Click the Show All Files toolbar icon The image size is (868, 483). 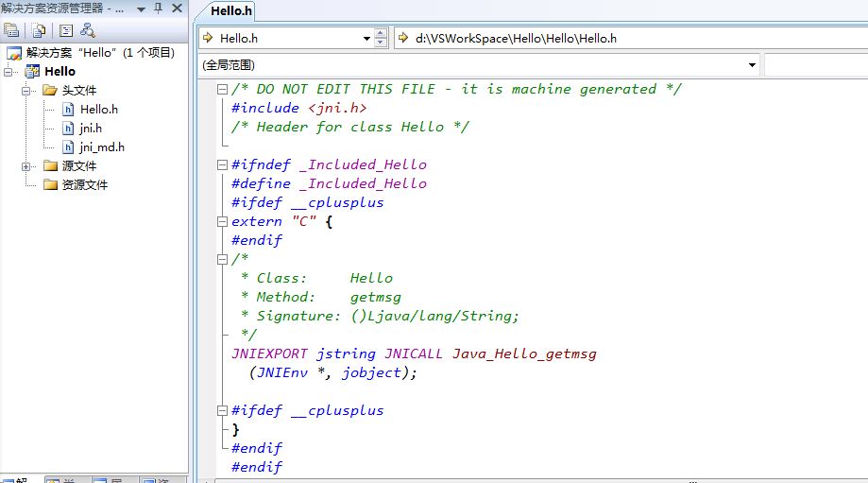click(x=39, y=30)
